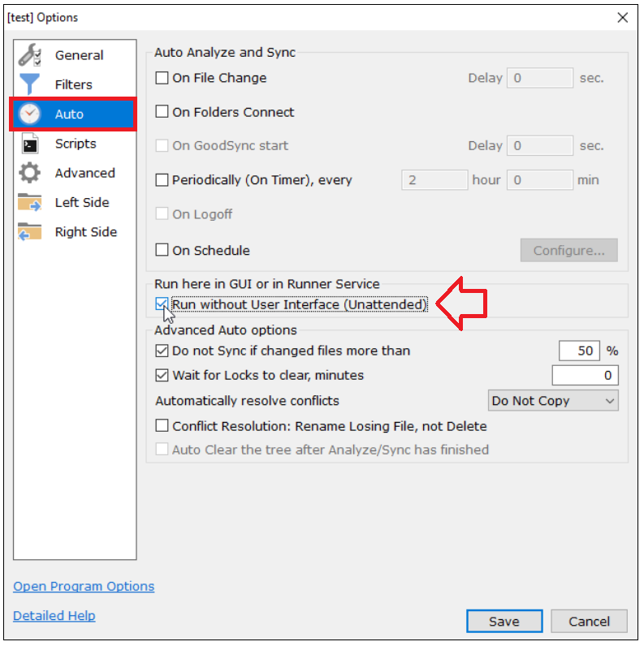
Task: Enable On File Change checkbox
Action: point(162,79)
